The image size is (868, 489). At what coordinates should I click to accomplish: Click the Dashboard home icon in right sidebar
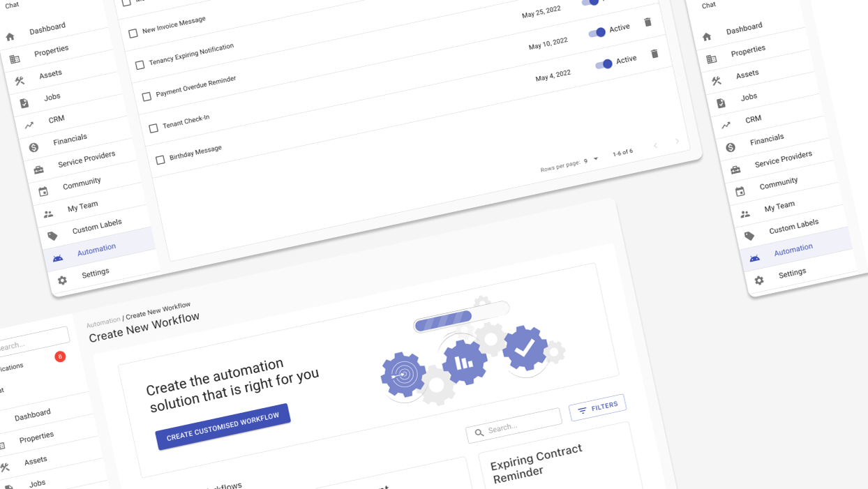tap(707, 37)
